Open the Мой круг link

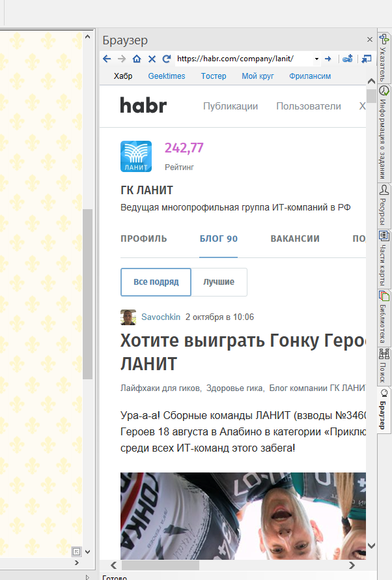pyautogui.click(x=258, y=76)
